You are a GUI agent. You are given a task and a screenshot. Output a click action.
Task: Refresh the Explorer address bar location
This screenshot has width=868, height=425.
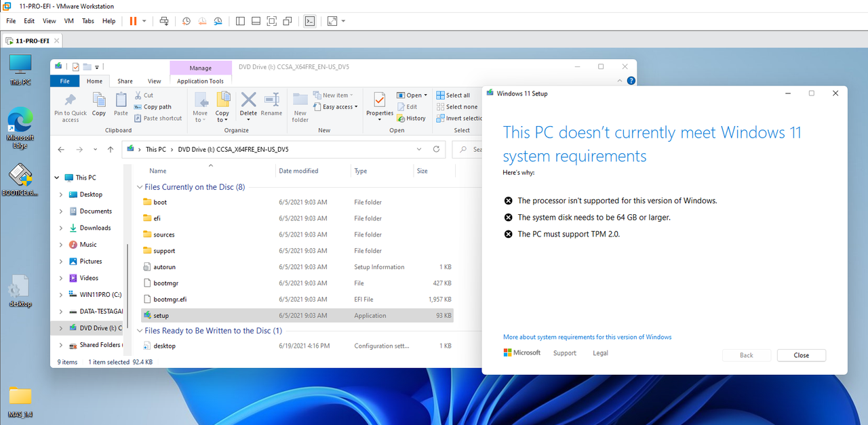pos(437,149)
